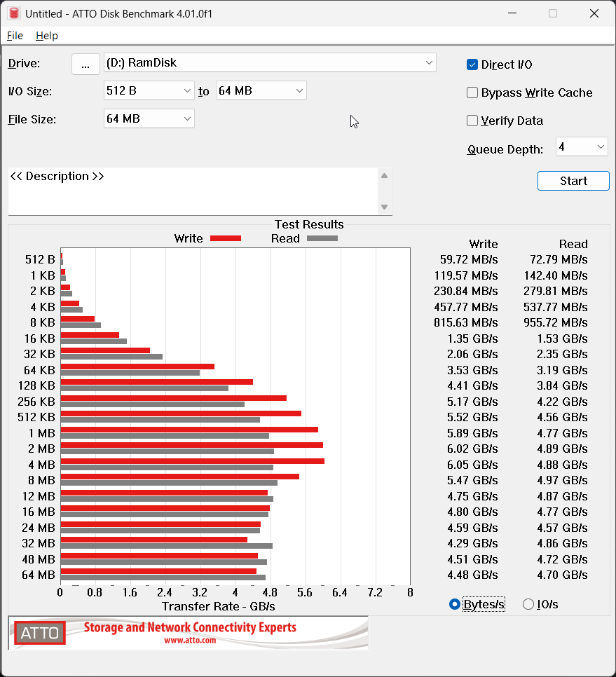Screen dimensions: 616x677
Task: Expand the Drive dropdown showing (D:) RamDisk
Action: point(270,62)
